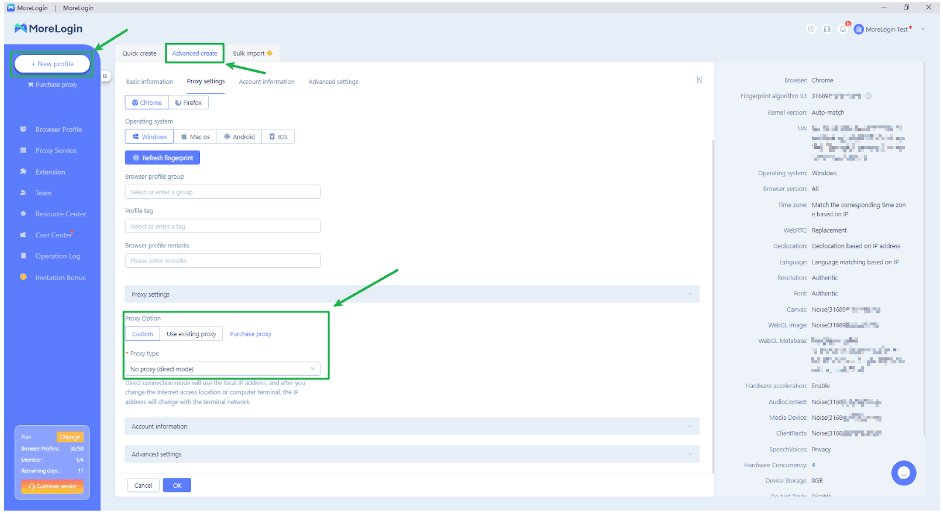943x514 pixels.
Task: Select Mac os operating system
Action: coord(195,137)
